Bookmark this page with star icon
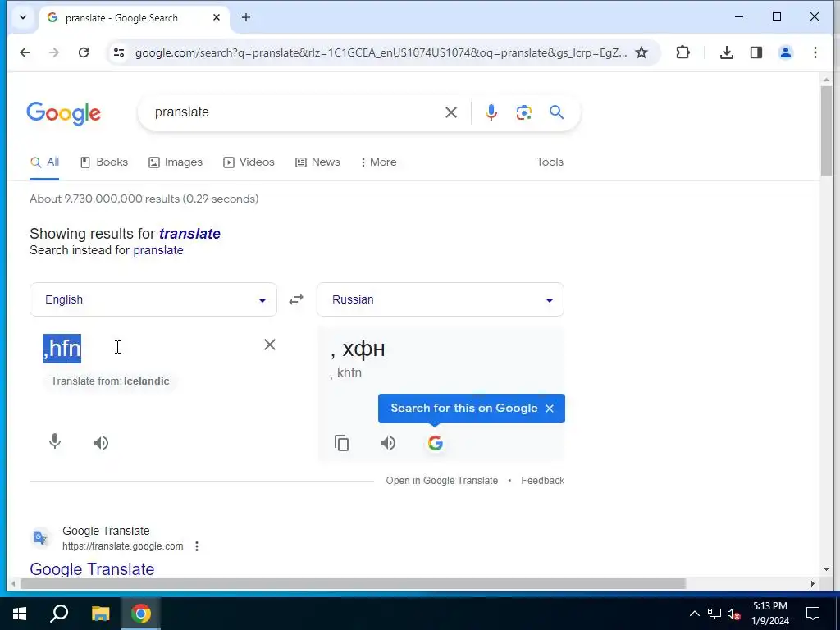 pos(641,52)
